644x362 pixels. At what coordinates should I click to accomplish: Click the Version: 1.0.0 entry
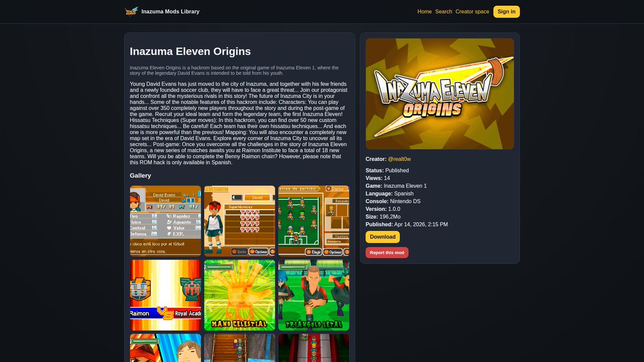[383, 209]
